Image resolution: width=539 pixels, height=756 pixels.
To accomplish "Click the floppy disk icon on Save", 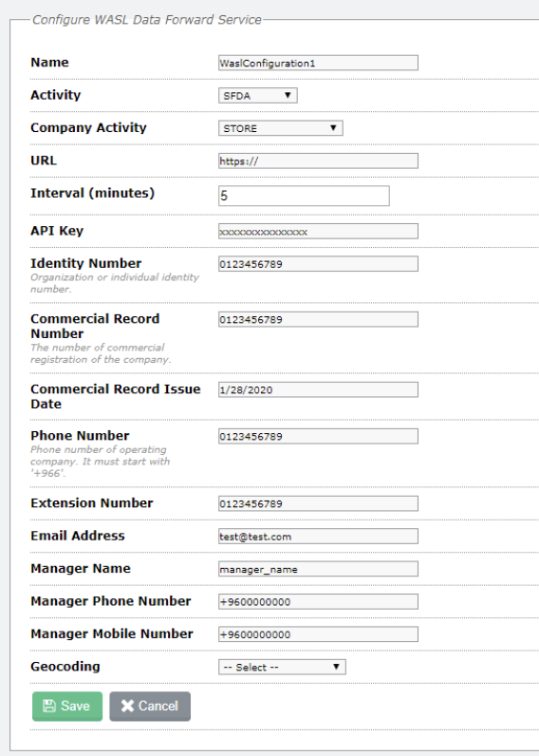I will point(49,706).
